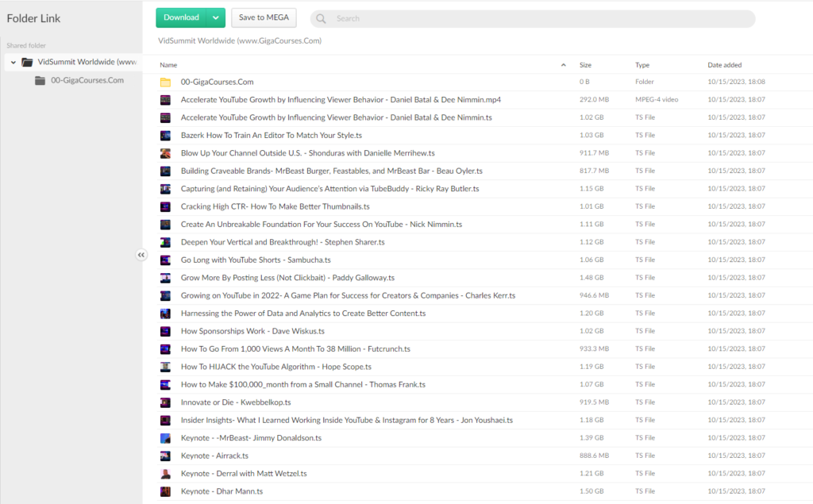
Task: Click the green Download button
Action: pyautogui.click(x=184, y=16)
